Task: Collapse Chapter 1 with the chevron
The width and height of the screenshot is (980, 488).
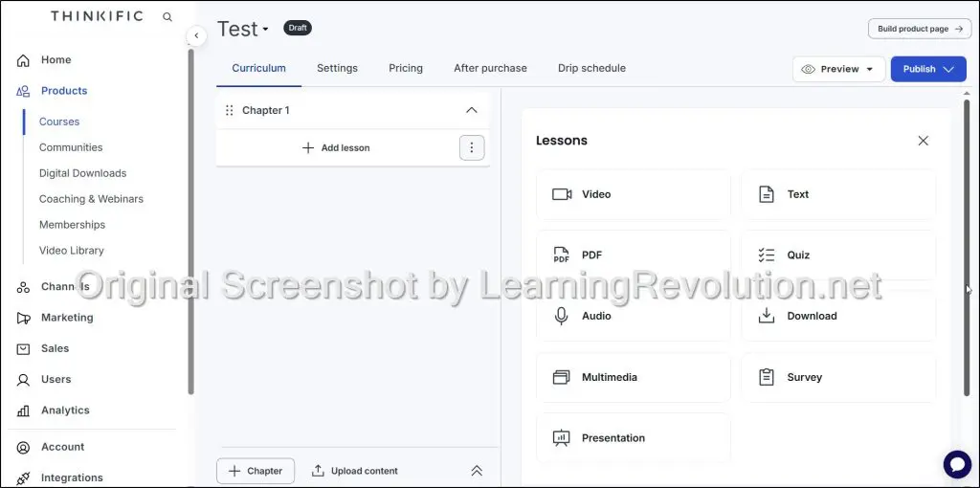Action: coord(472,110)
